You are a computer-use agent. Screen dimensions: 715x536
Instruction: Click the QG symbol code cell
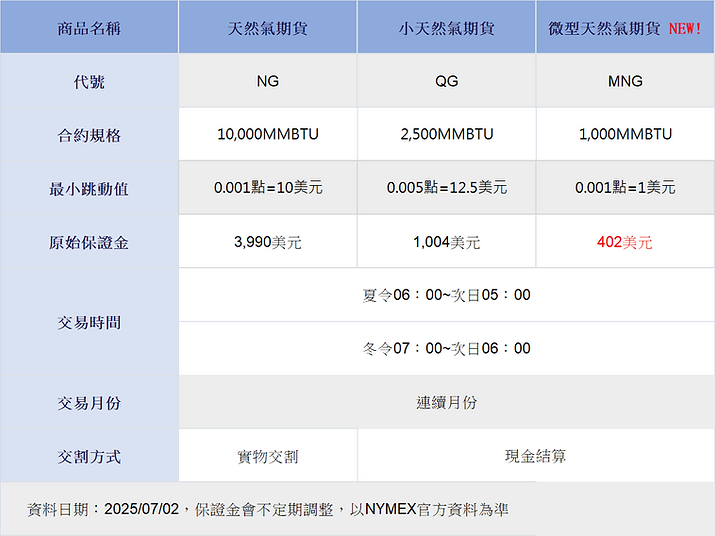[446, 81]
